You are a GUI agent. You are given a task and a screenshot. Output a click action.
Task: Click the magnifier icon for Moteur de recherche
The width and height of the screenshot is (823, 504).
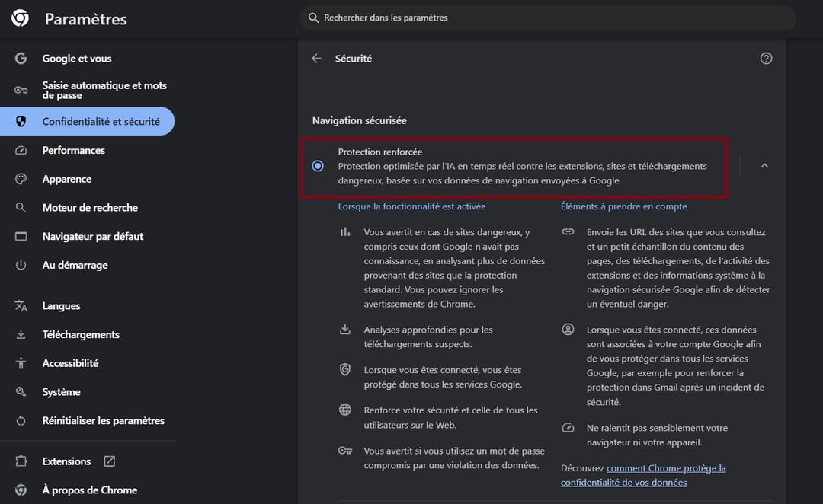tap(21, 208)
